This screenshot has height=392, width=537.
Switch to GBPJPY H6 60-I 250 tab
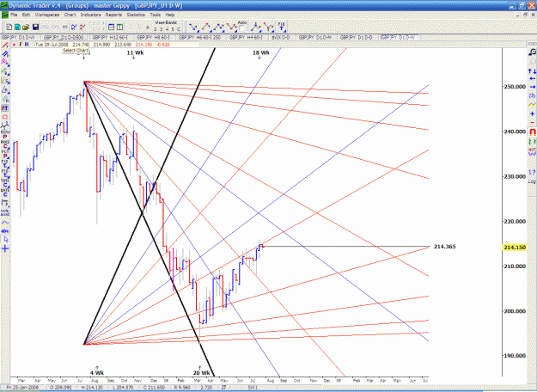(199, 37)
